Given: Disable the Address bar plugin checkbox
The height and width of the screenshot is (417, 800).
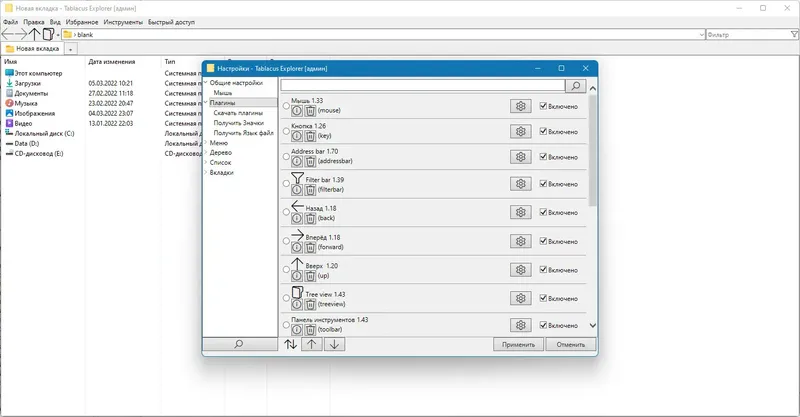Looking at the screenshot, I should click(x=543, y=157).
